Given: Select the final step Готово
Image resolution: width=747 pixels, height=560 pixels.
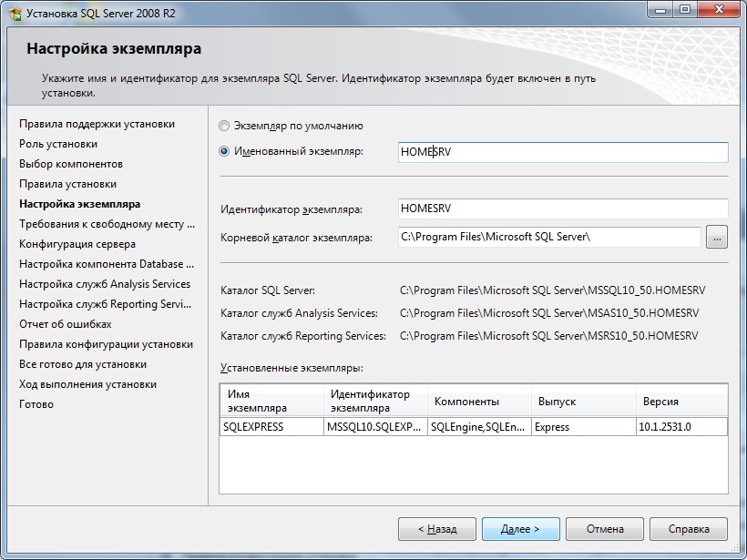Looking at the screenshot, I should pos(36,403).
